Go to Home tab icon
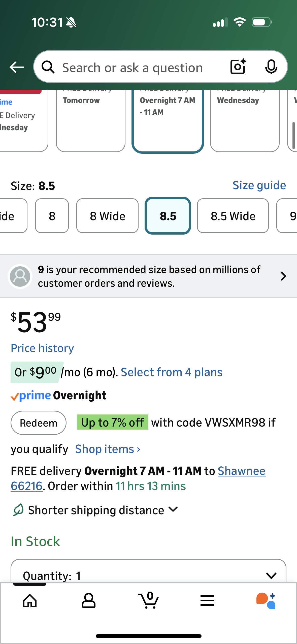The width and height of the screenshot is (297, 644). click(x=30, y=601)
